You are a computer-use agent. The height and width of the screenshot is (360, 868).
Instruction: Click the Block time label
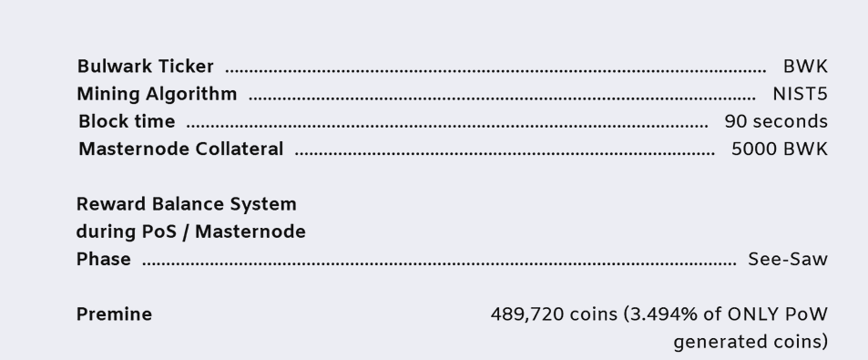(x=127, y=121)
